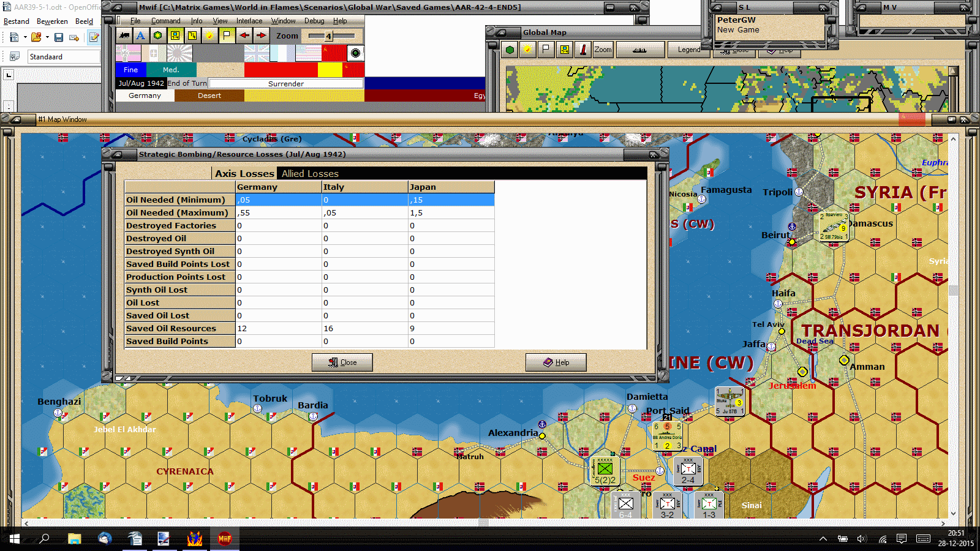Select the German flag in the flag bar
Image resolution: width=980 pixels, height=551 pixels.
pos(128,54)
